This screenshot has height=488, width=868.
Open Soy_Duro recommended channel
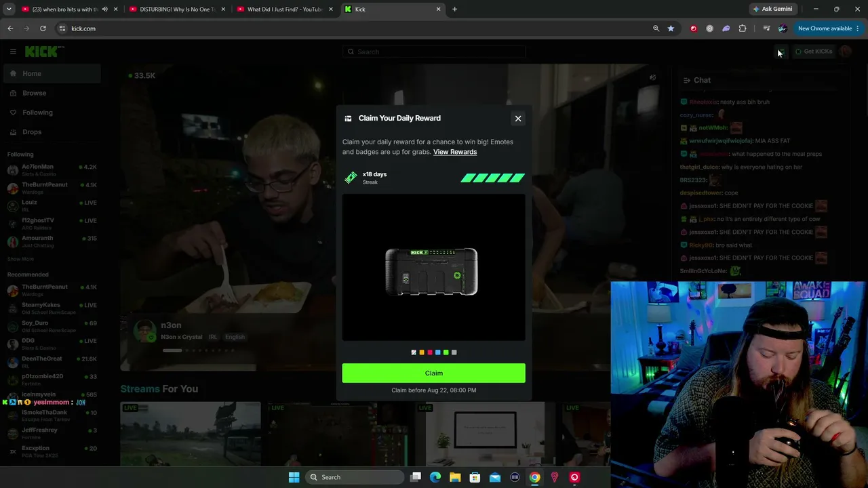[52, 326]
